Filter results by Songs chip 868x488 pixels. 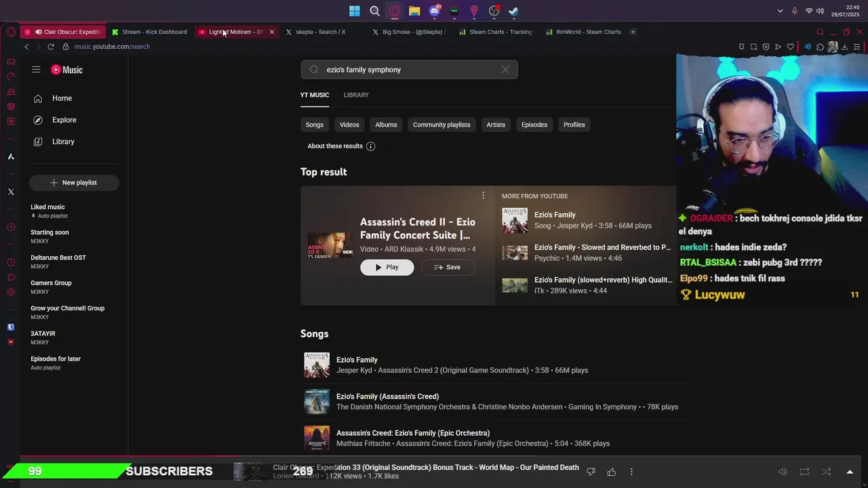(x=314, y=125)
